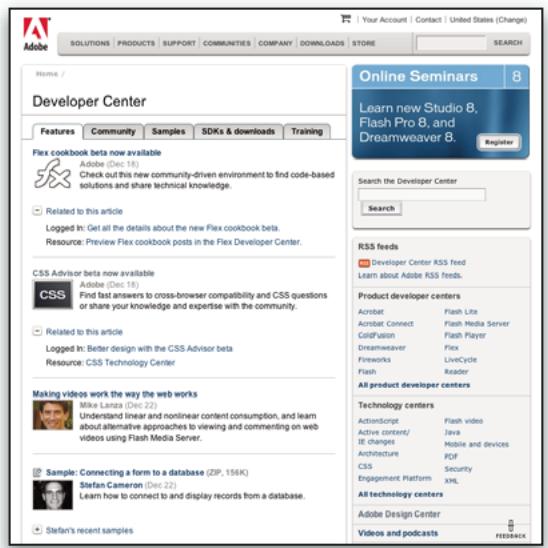Click the Flex fx icon
This screenshot has width=548, height=548.
52,174
